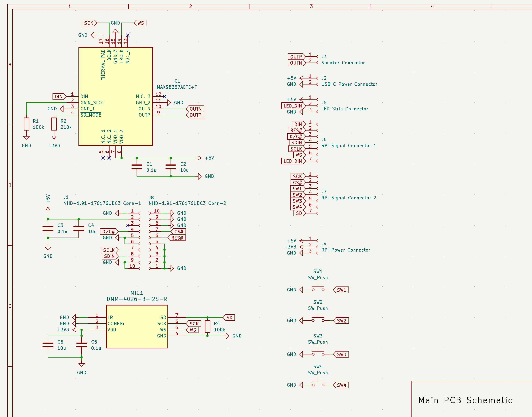Viewport: 532px width, 417px height.
Task: Select capacitor C4 10u symbol
Action: click(79, 229)
